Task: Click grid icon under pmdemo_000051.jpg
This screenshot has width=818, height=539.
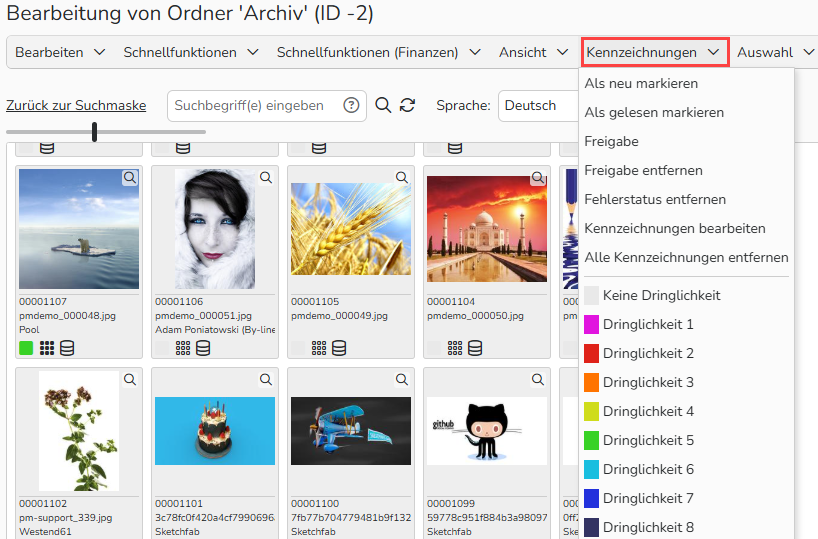Action: 183,348
